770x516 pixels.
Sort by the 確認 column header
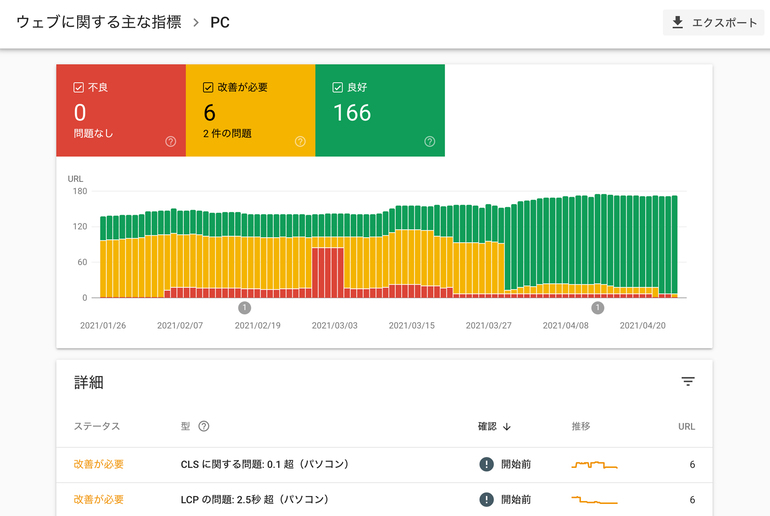pos(487,426)
